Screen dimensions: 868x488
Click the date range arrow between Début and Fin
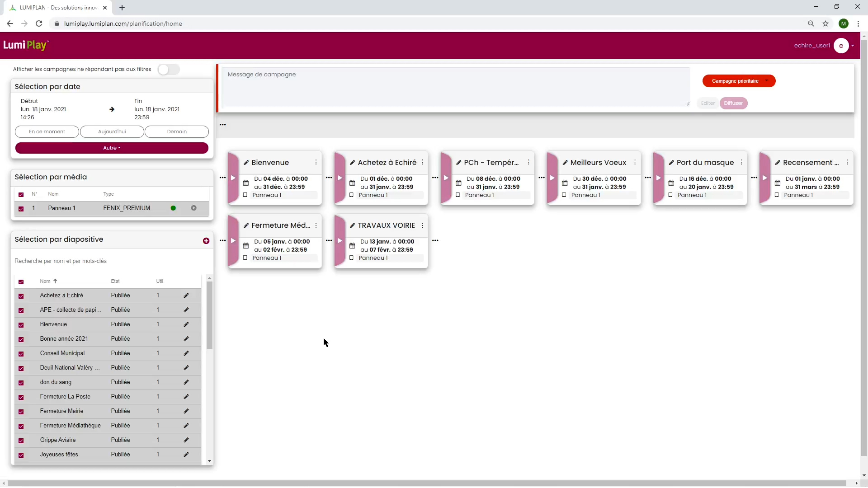(112, 109)
